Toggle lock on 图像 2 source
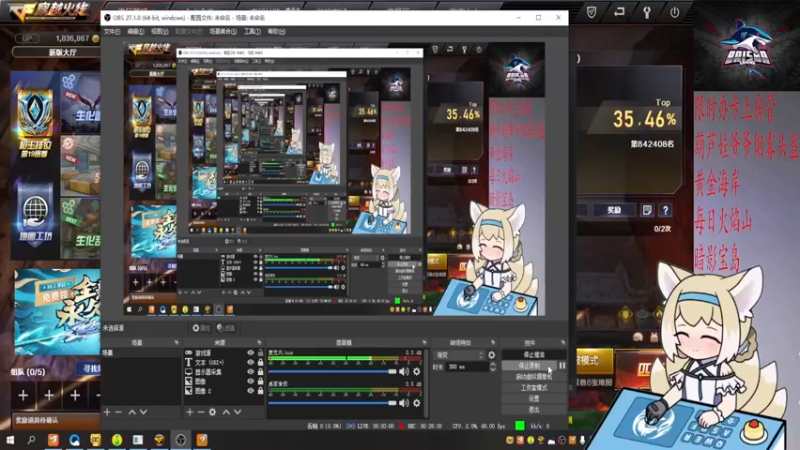This screenshot has width=800, height=450. (x=260, y=391)
